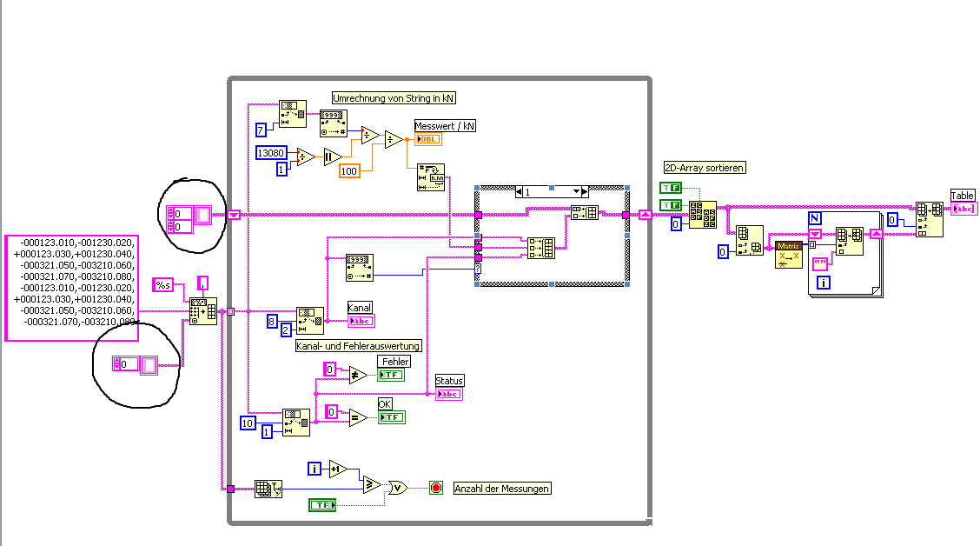Select the 2D-Array sortieren label
980x546 pixels.
[x=705, y=168]
